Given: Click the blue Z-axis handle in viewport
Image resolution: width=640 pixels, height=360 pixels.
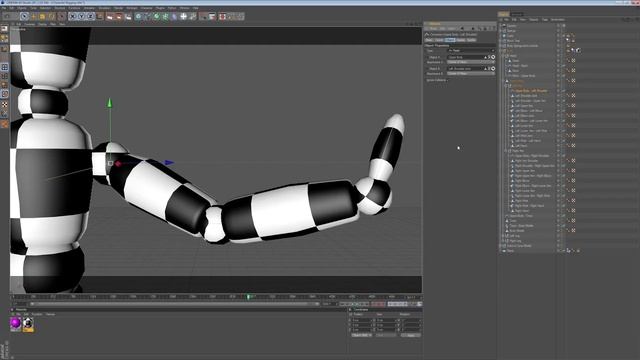Looking at the screenshot, I should (169, 162).
